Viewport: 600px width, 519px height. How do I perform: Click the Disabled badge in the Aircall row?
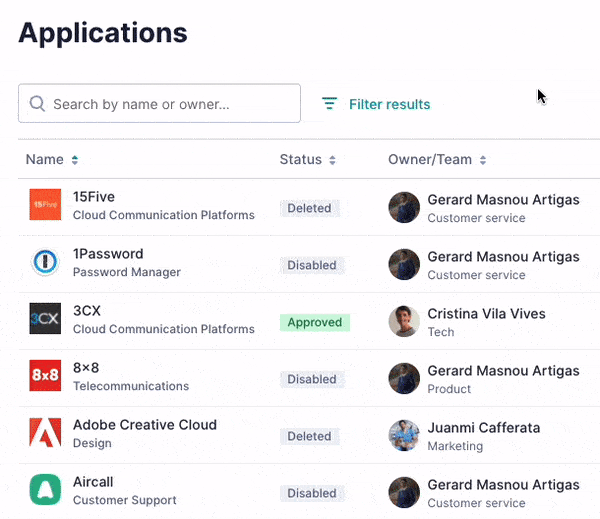311,493
